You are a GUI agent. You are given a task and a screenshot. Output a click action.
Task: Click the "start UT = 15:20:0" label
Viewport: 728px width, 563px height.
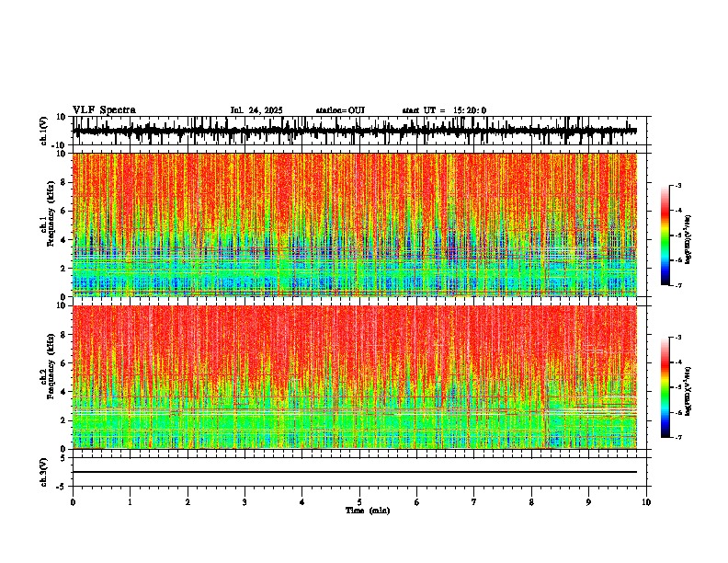tap(444, 110)
